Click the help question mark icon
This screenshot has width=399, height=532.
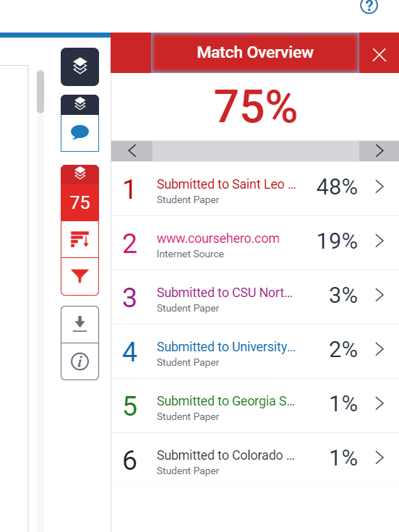369,6
